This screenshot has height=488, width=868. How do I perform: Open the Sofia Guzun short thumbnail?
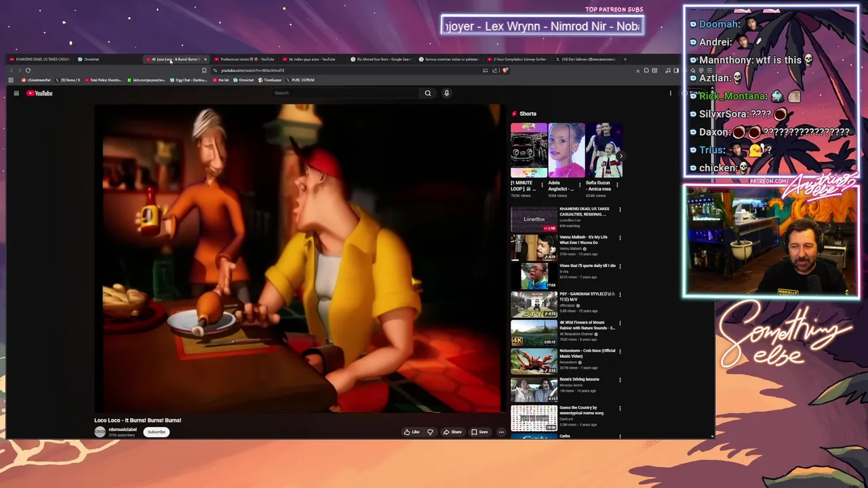[604, 150]
